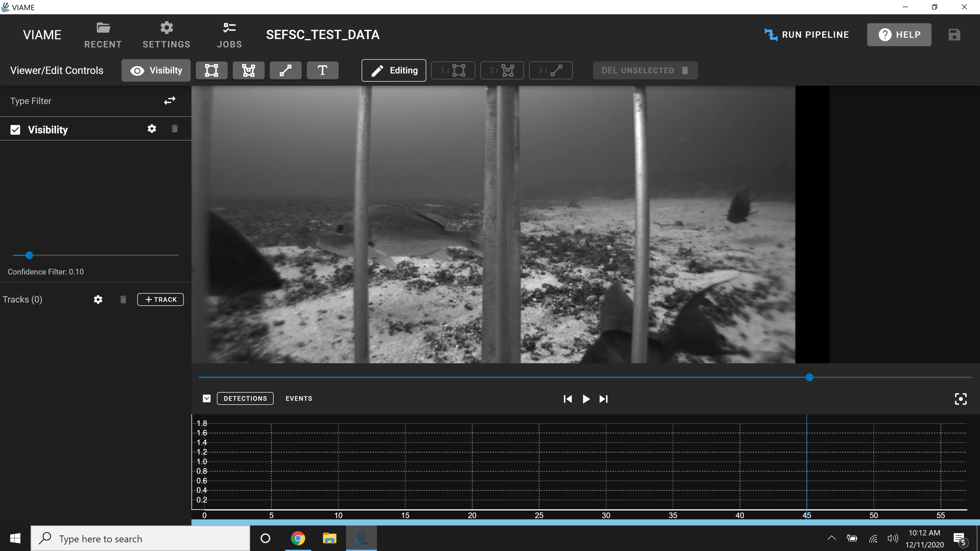Open the SETTINGS gear in the top bar

tap(166, 35)
